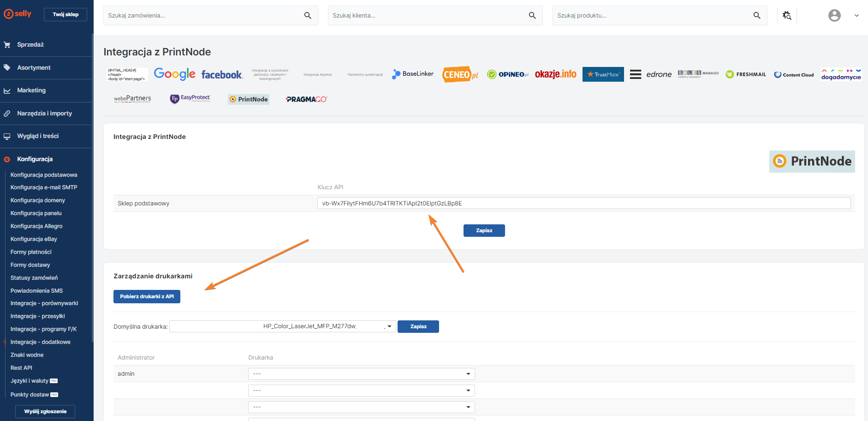Click the settings search gear icon

(787, 16)
